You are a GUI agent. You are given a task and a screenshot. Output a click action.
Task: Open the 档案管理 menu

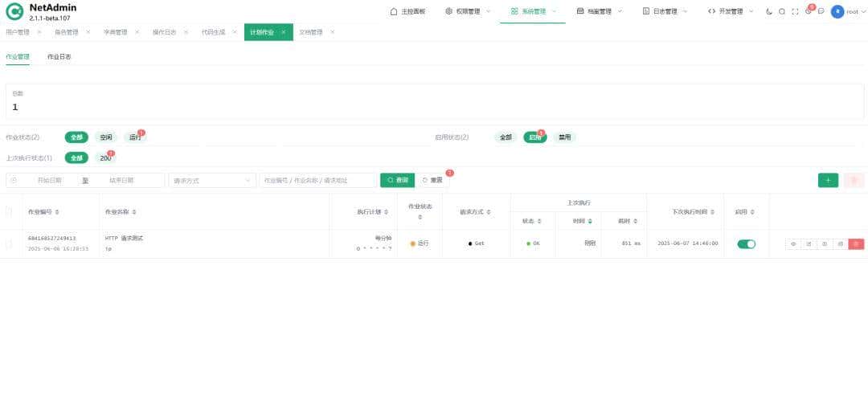(x=594, y=11)
